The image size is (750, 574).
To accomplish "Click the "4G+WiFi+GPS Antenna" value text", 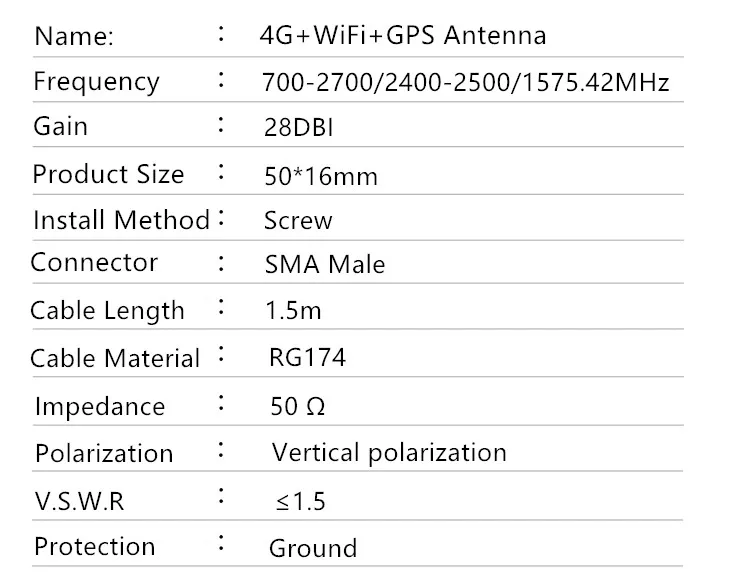I will pos(402,36).
